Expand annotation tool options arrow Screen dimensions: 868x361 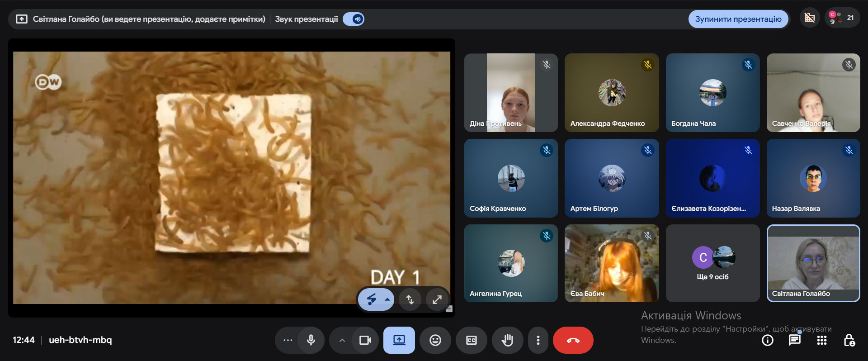coord(387,299)
